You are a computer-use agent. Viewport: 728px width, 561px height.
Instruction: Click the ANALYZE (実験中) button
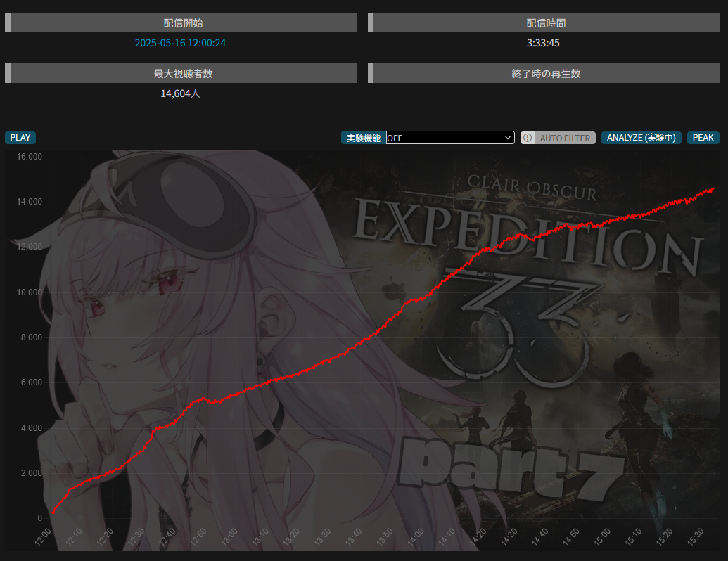point(641,138)
